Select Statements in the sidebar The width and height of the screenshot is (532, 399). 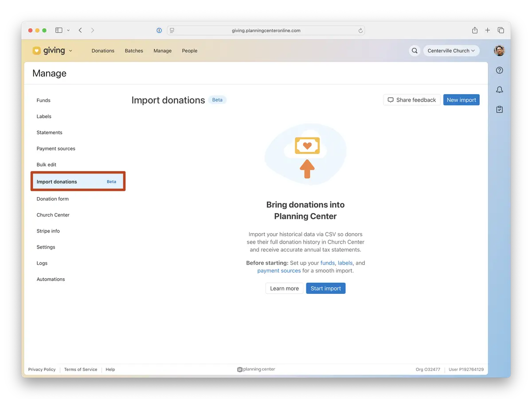tap(50, 132)
